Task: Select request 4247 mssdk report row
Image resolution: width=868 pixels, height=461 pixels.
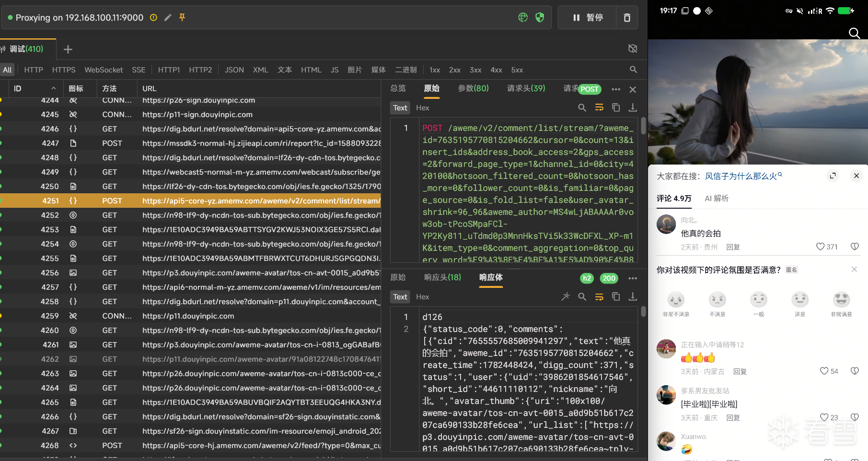Action: click(190, 143)
